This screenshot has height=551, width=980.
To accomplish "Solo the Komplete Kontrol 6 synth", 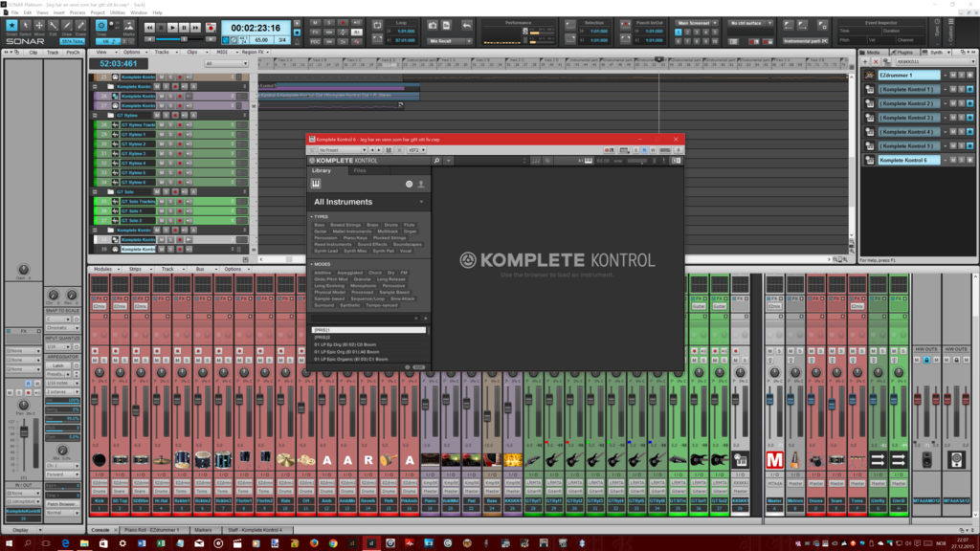I will (x=959, y=160).
